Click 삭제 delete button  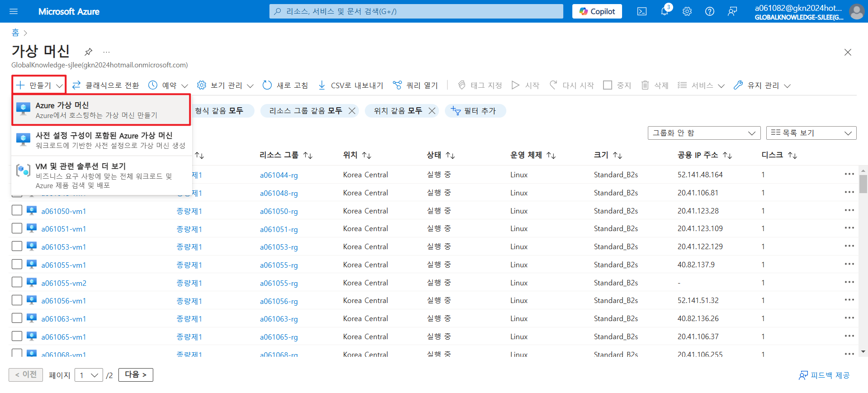pos(655,85)
